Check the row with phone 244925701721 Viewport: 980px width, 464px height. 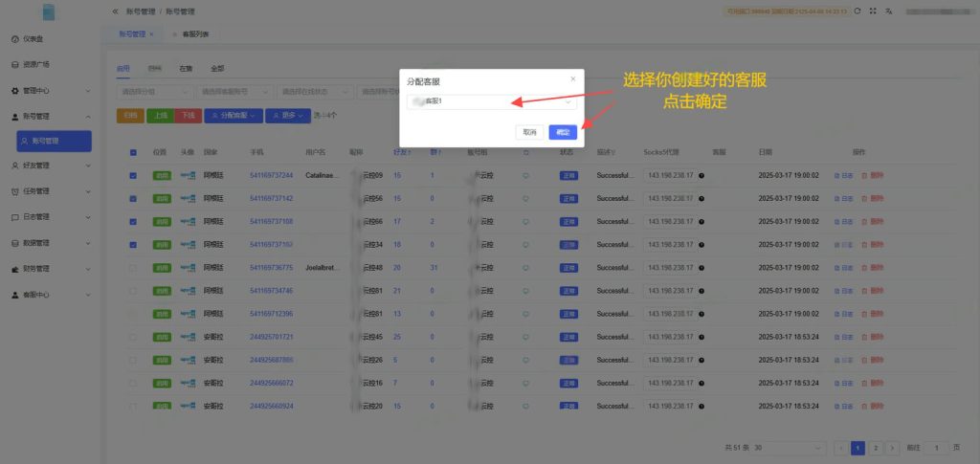133,337
